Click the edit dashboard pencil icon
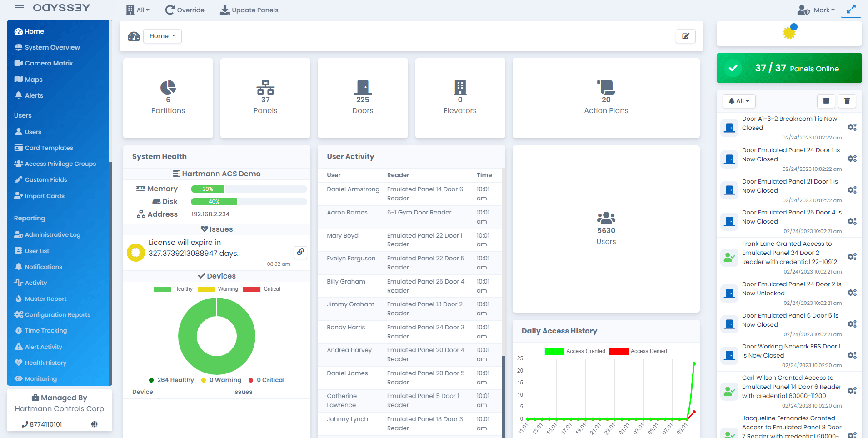 (x=685, y=36)
